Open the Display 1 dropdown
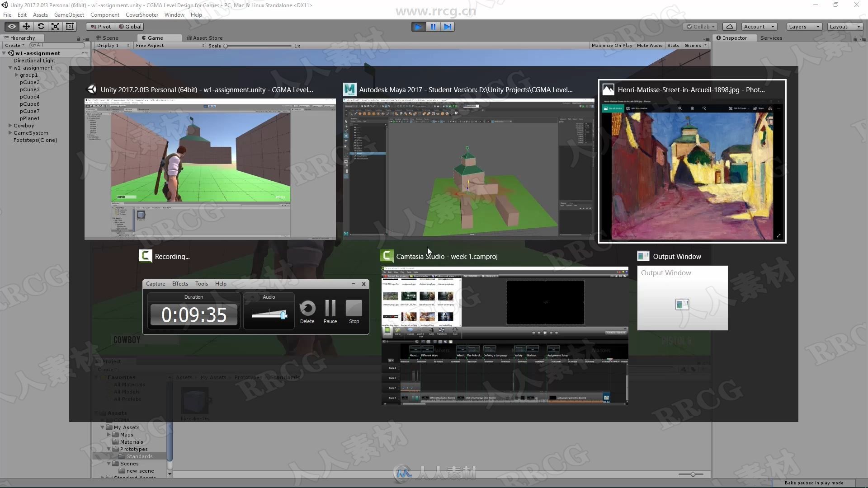 113,46
